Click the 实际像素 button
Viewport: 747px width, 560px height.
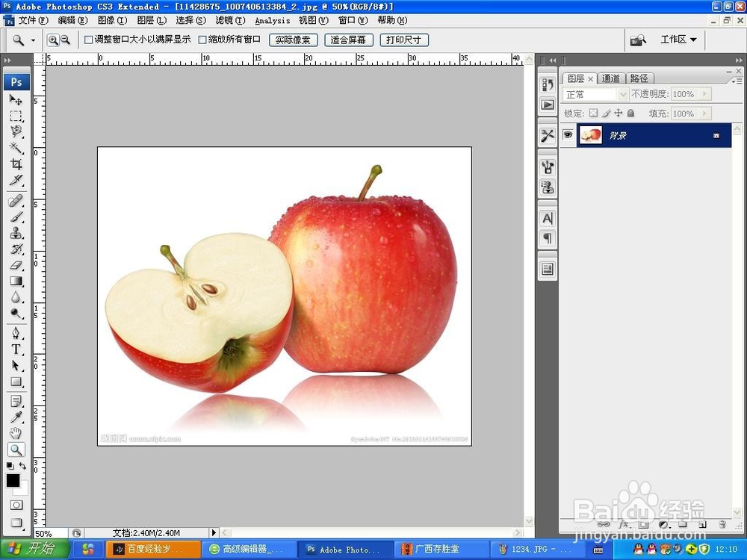click(293, 40)
